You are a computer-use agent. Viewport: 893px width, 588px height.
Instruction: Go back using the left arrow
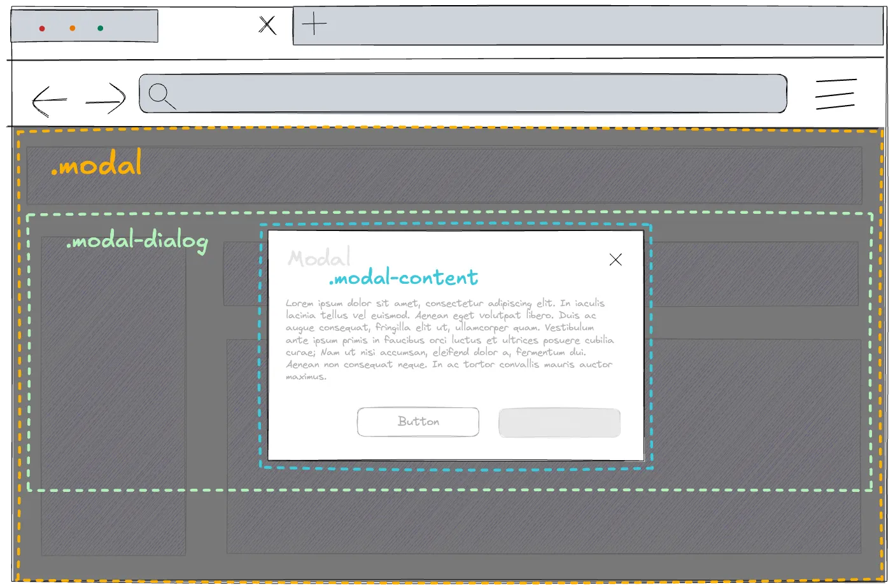coord(49,101)
